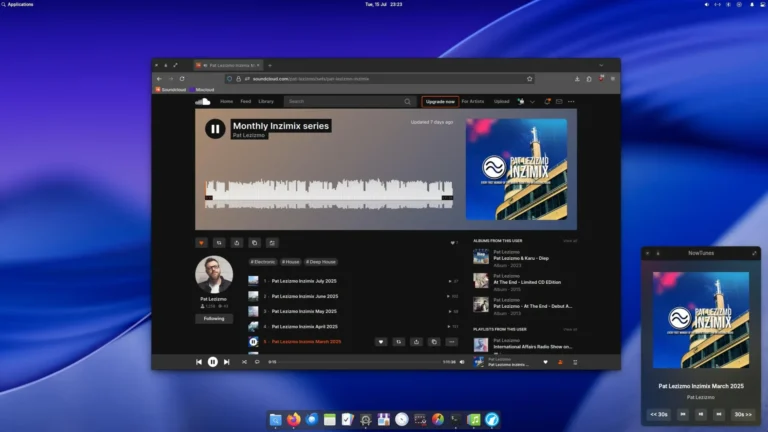
Task: Open At The End - Limited CD Edition album
Action: click(527, 282)
